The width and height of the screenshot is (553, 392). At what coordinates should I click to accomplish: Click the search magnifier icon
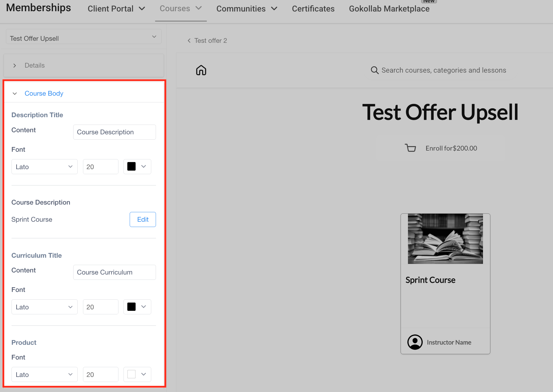375,70
